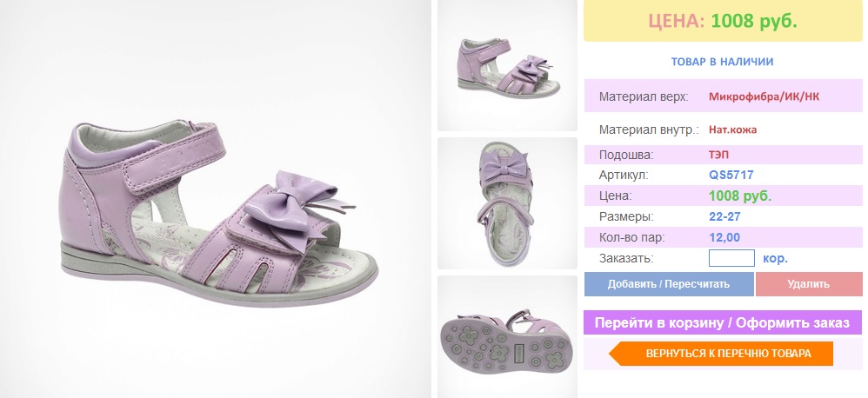Image resolution: width=868 pixels, height=398 pixels.
Task: Select the Микрофибра/ИК/НК material value
Action: pyautogui.click(x=764, y=96)
